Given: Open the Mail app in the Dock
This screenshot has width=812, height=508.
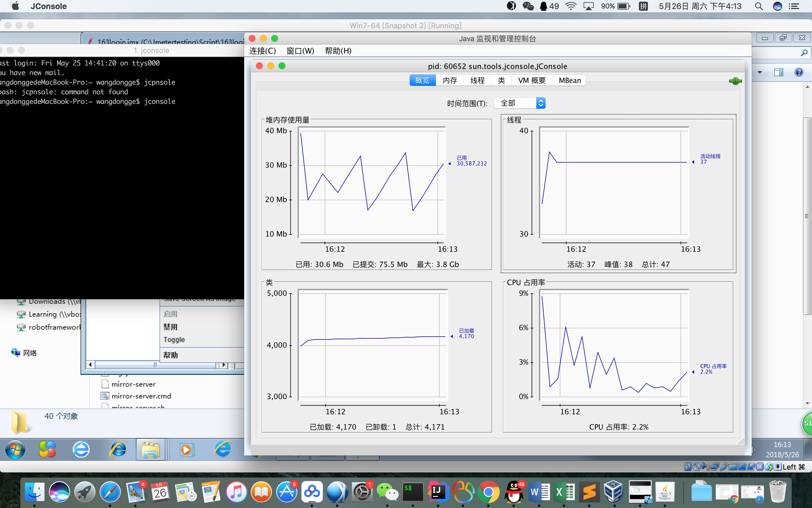Looking at the screenshot, I should point(135,492).
